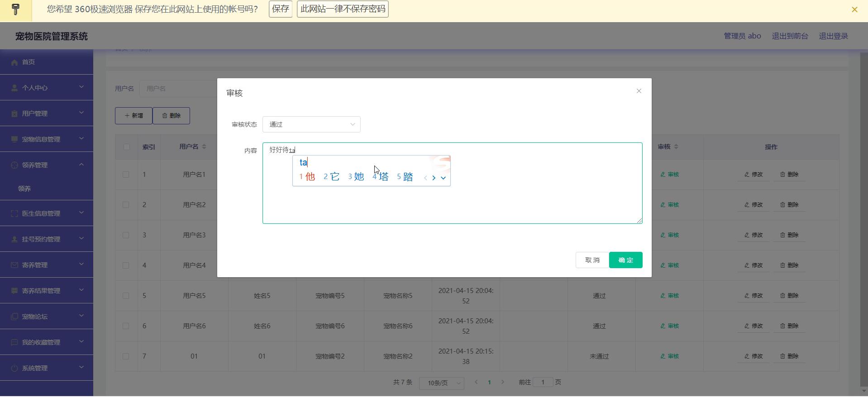The height and width of the screenshot is (397, 868).
Task: Check the row 5 用户名5 checkbox
Action: click(126, 296)
